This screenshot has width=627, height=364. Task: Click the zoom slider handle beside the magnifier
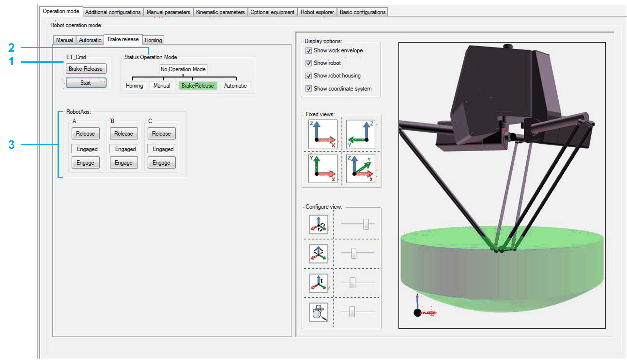point(352,312)
